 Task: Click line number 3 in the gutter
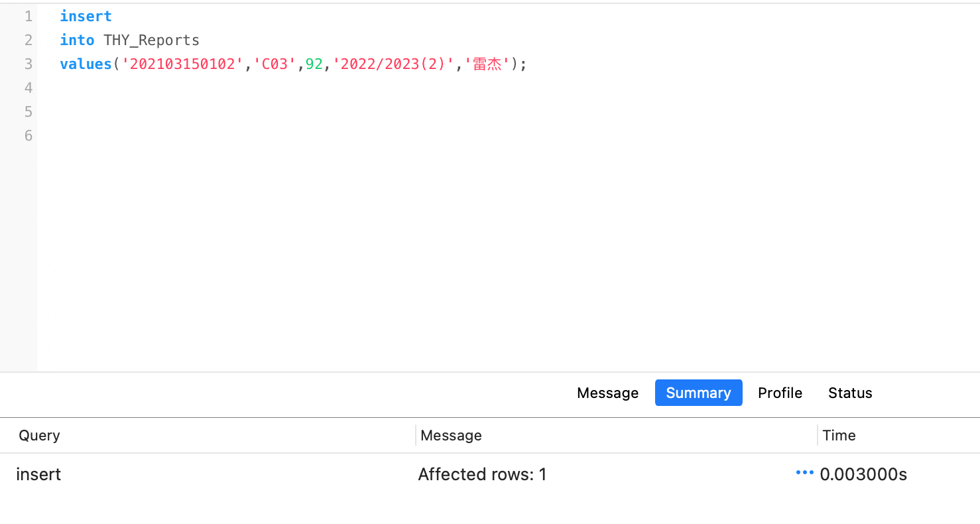click(x=28, y=64)
